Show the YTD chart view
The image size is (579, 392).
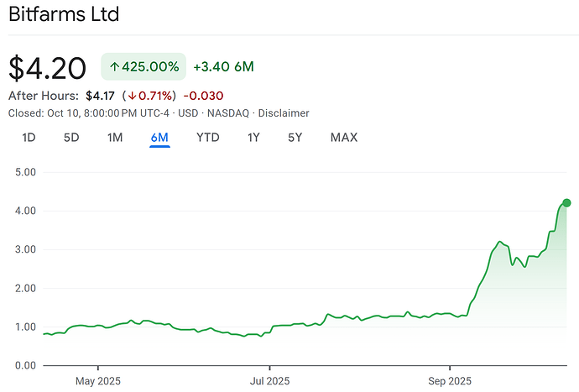pos(207,137)
